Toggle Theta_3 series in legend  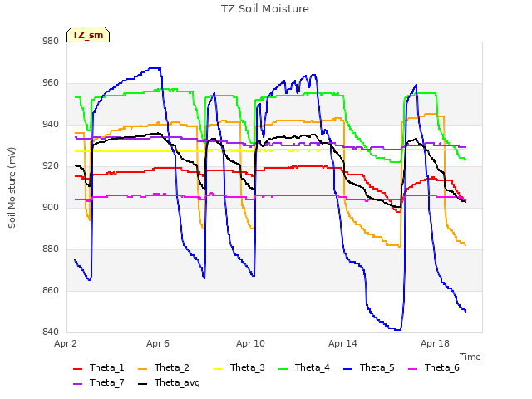coord(239,367)
